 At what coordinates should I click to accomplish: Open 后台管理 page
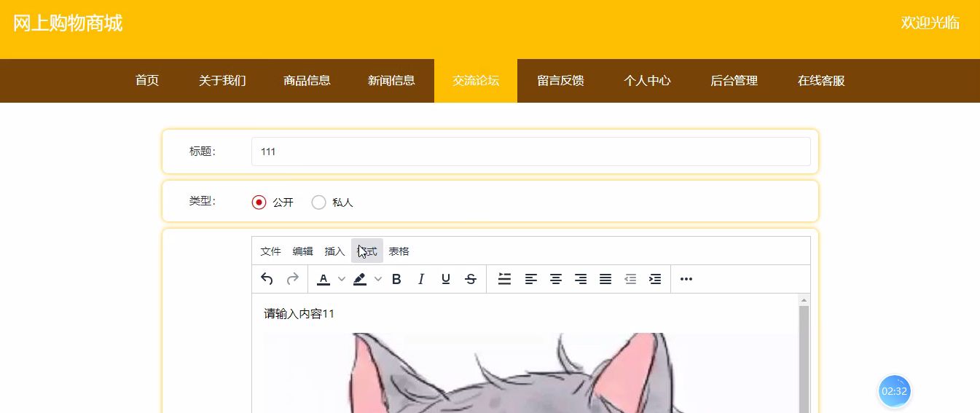[x=734, y=81]
